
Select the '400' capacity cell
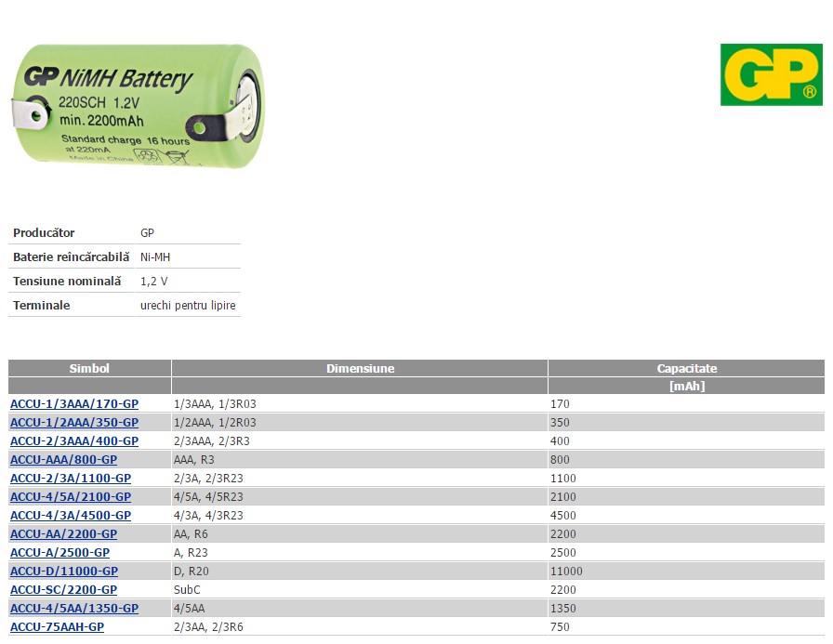point(686,441)
